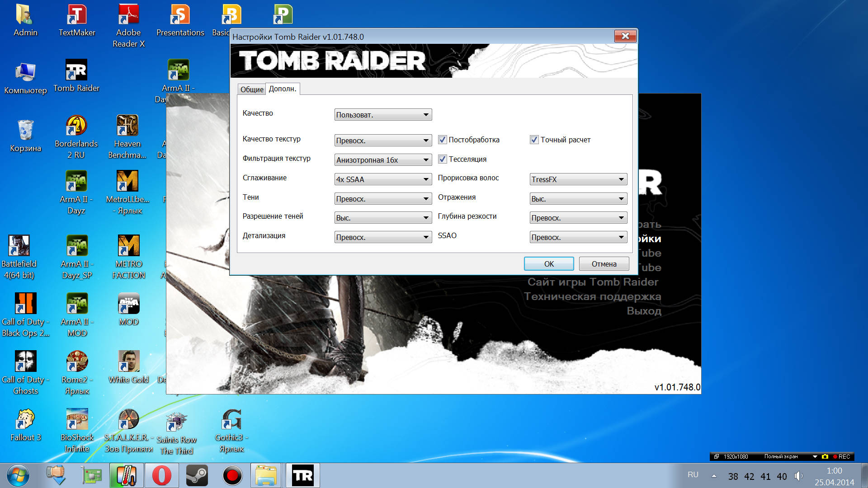Open Opera browser from taskbar
This screenshot has height=488, width=868.
(162, 475)
